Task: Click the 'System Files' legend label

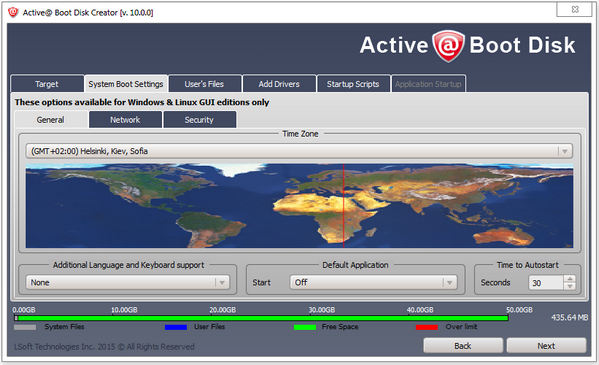Action: pos(64,327)
